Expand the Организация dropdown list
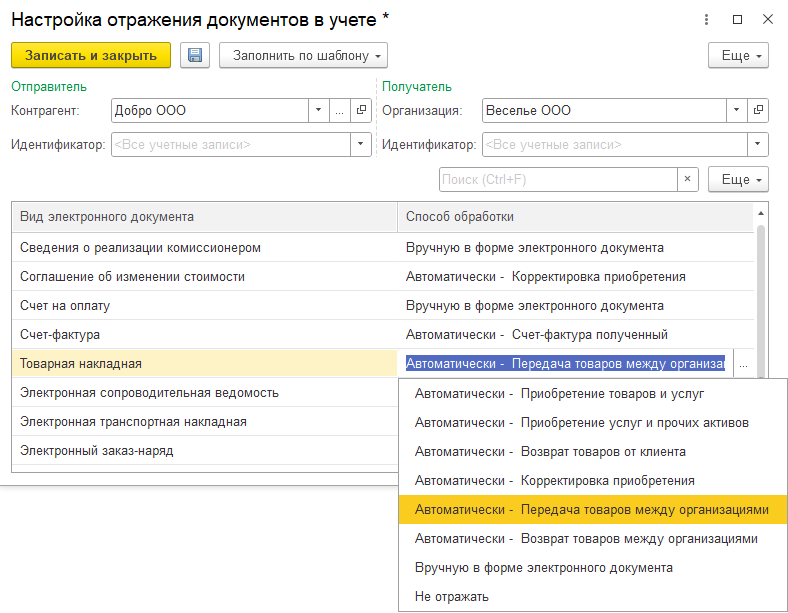 [x=736, y=111]
